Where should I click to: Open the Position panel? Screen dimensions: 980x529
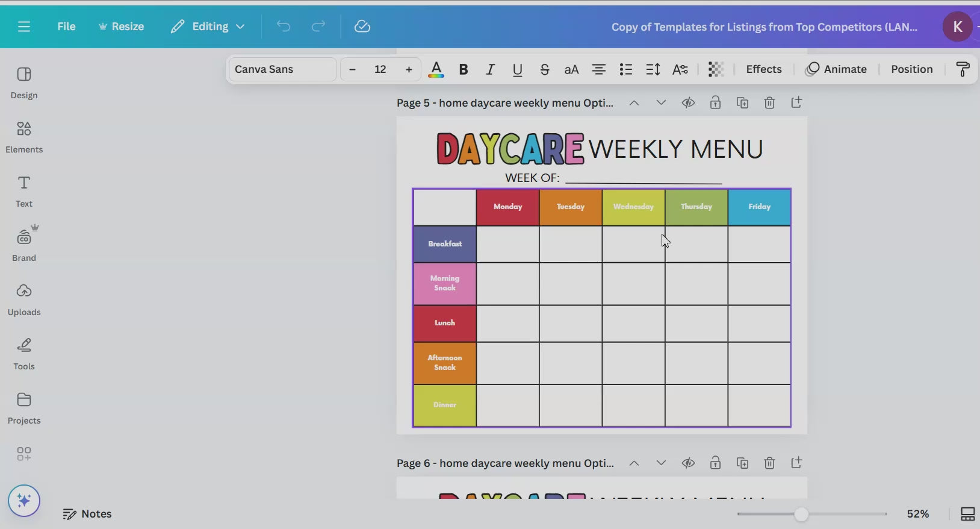[911, 69]
